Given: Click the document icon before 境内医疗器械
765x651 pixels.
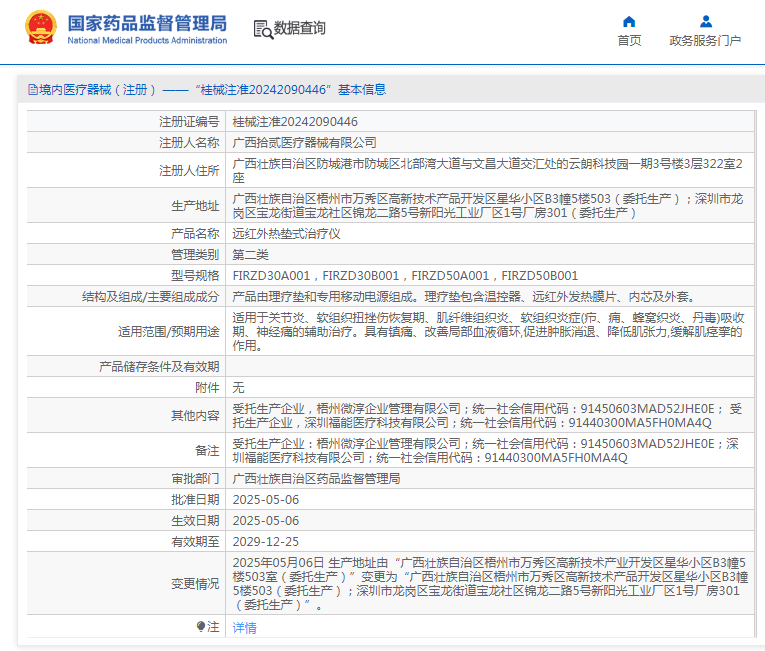Looking at the screenshot, I should click(33, 90).
